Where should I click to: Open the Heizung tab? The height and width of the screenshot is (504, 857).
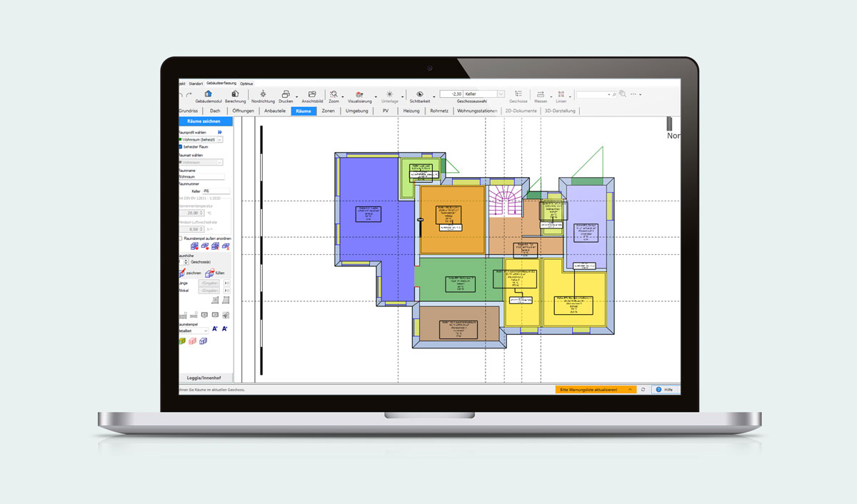pyautogui.click(x=411, y=111)
